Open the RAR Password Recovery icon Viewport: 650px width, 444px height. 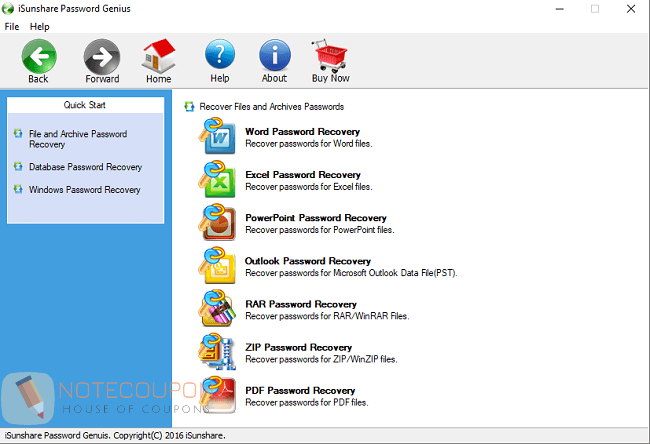coord(217,308)
